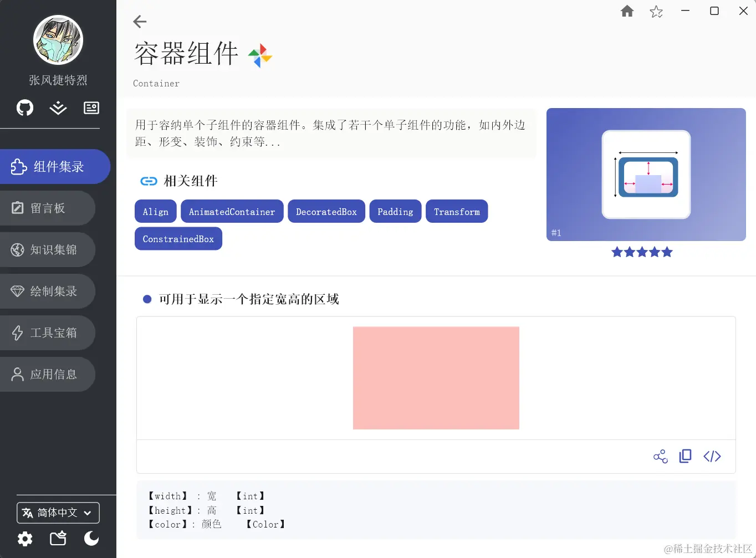Open the 留言板 sidebar tab
Viewport: 756px width, 558px height.
click(x=48, y=208)
